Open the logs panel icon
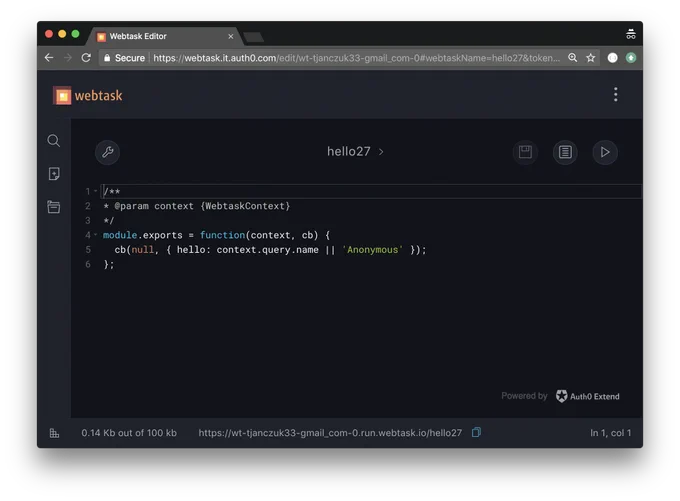The width and height of the screenshot is (680, 501). (x=565, y=152)
